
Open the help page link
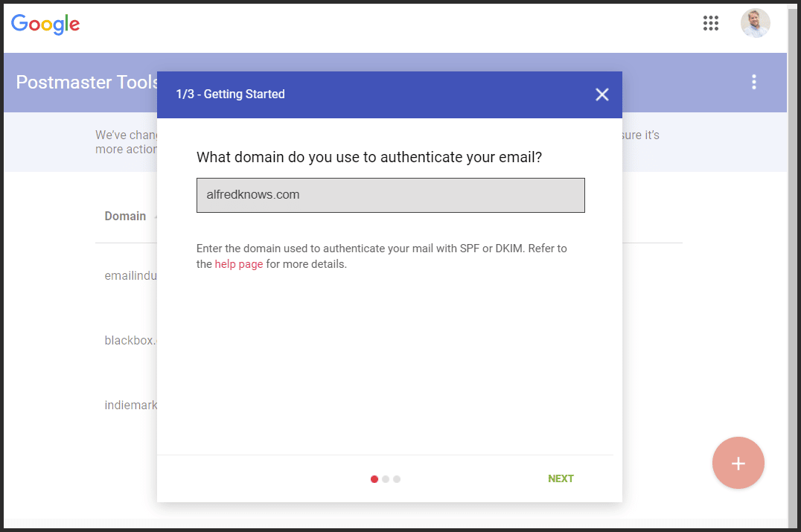[x=238, y=264]
